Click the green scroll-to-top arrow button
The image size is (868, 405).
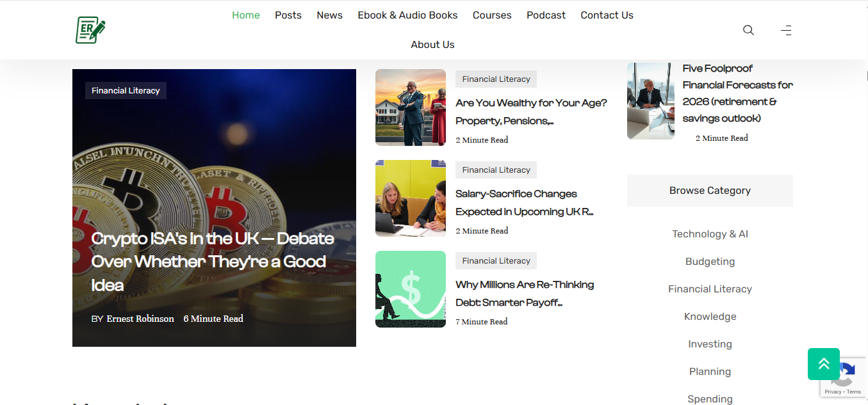pos(823,364)
